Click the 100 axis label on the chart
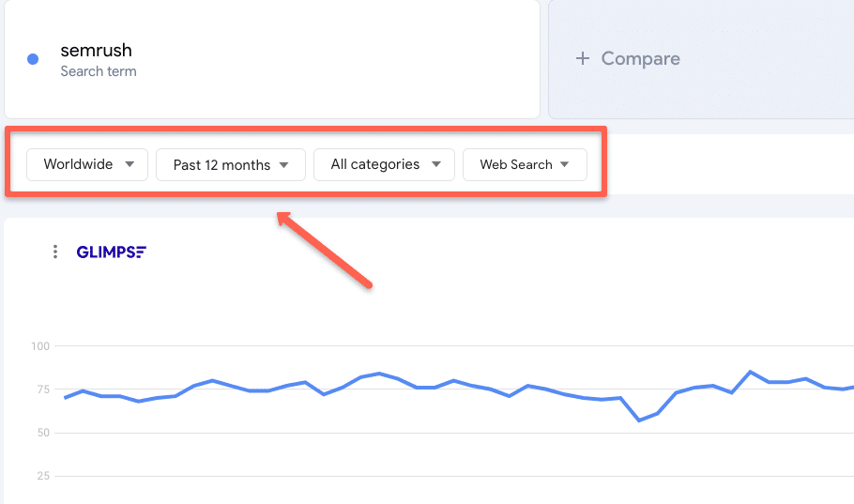The height and width of the screenshot is (504, 854). tap(40, 346)
